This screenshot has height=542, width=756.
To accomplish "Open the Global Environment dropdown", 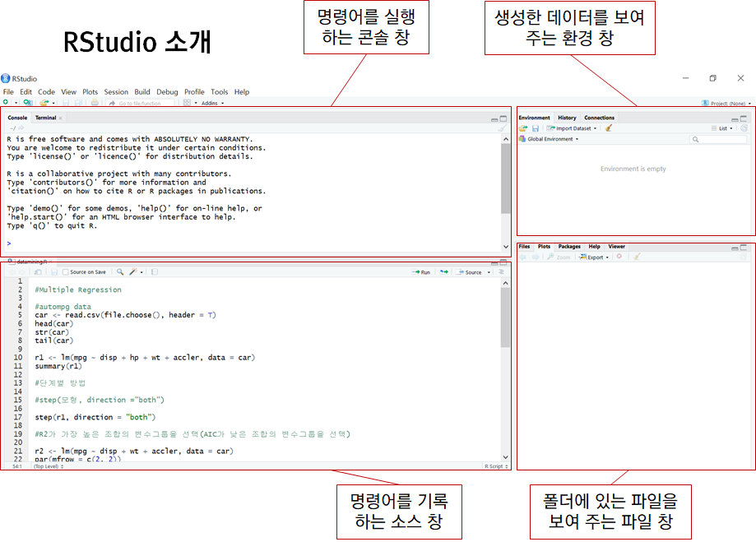I will click(x=549, y=139).
